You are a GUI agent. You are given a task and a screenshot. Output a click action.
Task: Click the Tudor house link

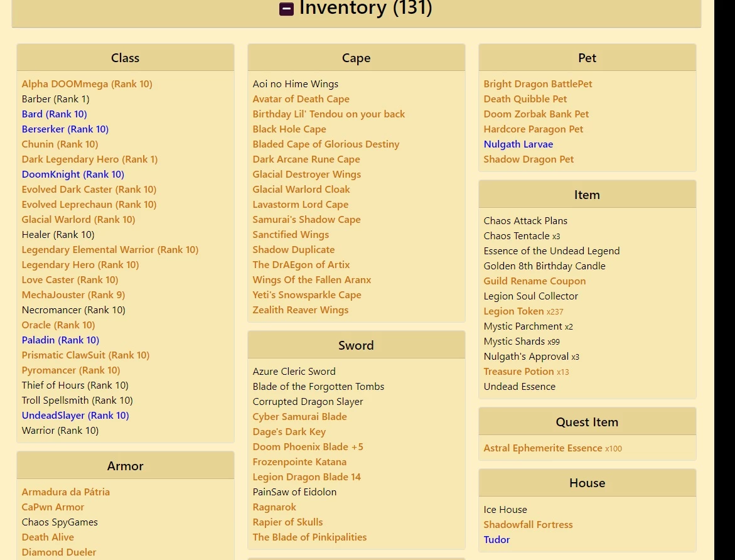(497, 539)
